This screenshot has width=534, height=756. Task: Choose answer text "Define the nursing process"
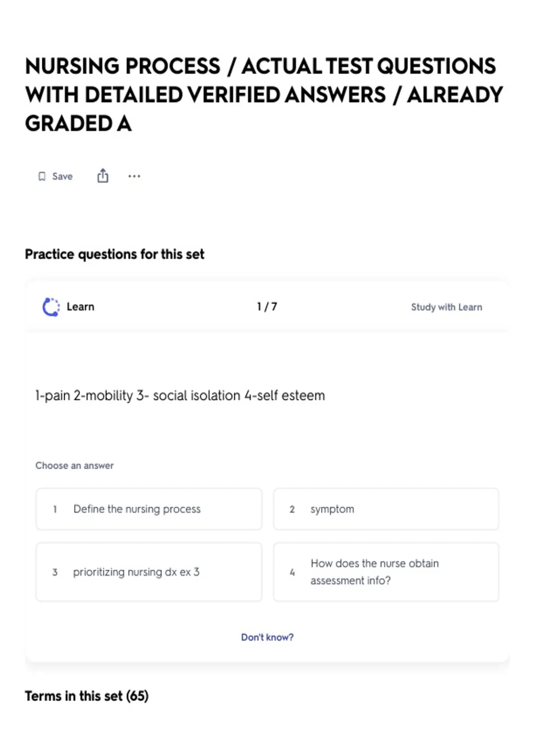137,509
